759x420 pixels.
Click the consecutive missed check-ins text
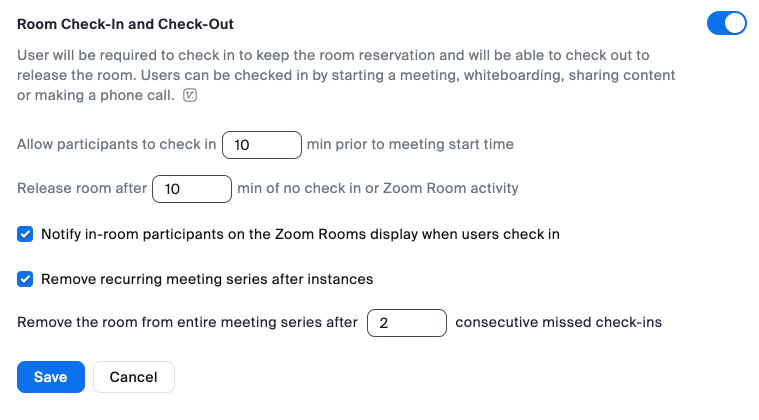point(559,322)
